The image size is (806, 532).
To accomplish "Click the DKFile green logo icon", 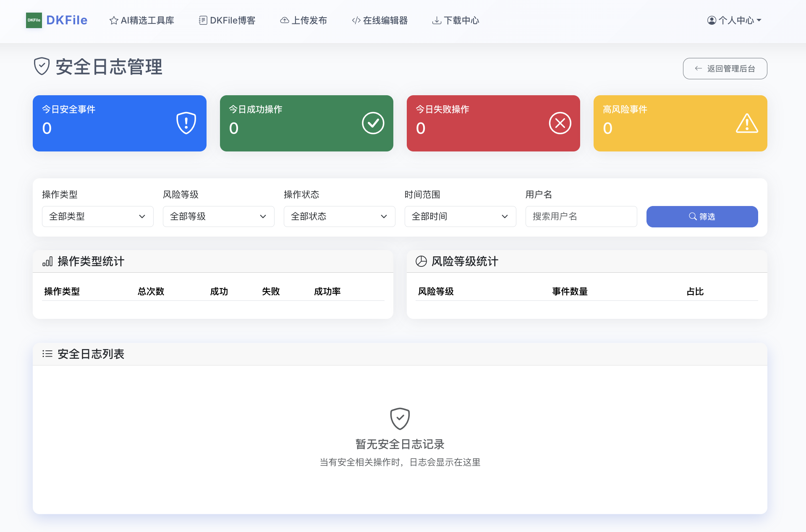I will pos(34,20).
